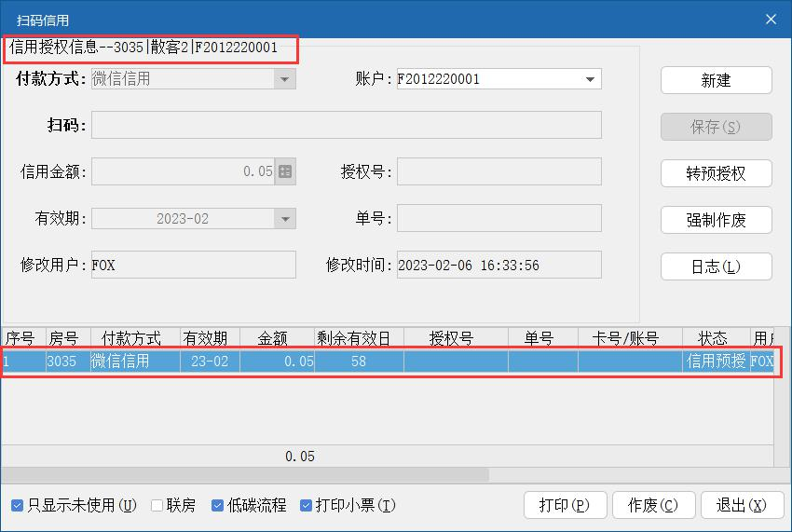The image size is (792, 532).
Task: Uncheck the 低碳流程 checkbox
Action: click(218, 505)
